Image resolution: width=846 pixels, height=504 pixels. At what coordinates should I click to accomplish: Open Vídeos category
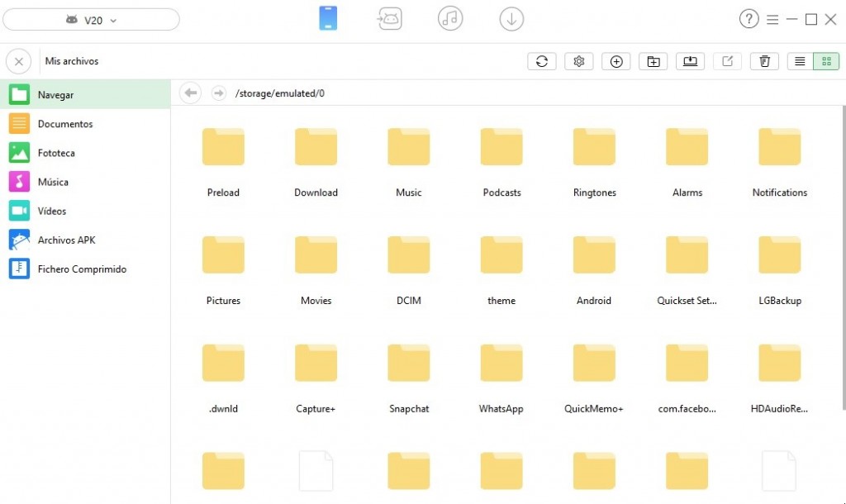[85, 211]
